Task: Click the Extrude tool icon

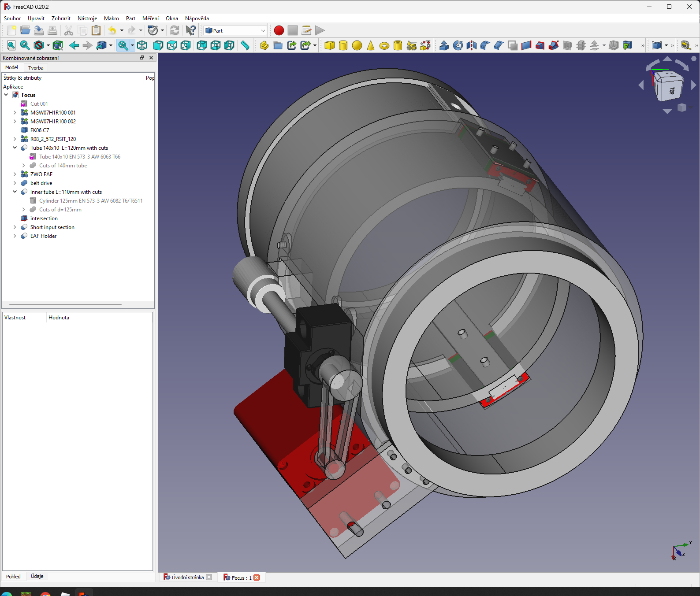Action: click(444, 45)
